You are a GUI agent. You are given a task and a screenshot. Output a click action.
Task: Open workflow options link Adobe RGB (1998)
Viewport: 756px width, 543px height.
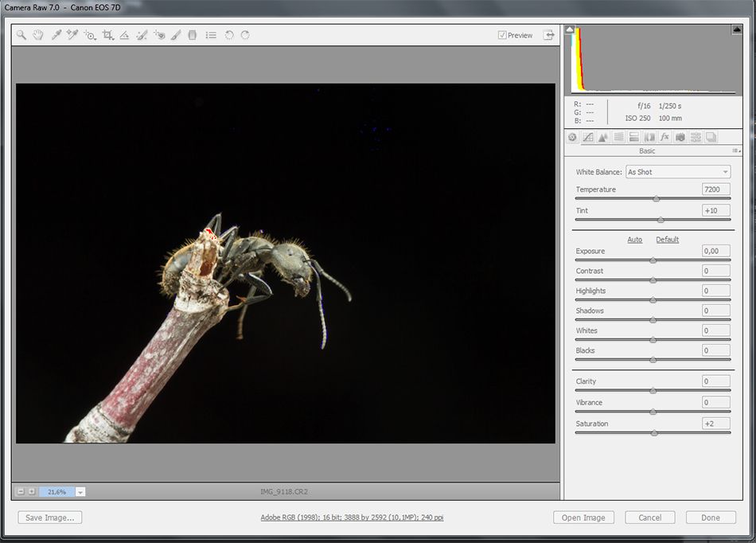[352, 518]
